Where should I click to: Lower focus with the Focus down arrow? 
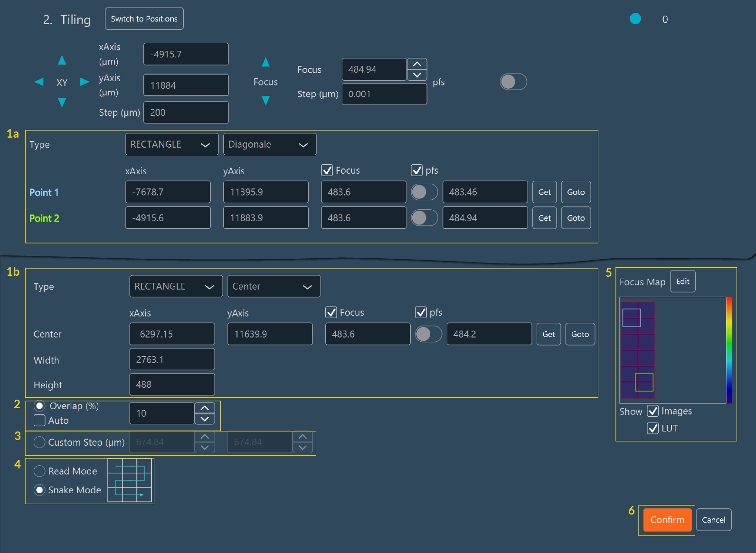click(x=265, y=101)
